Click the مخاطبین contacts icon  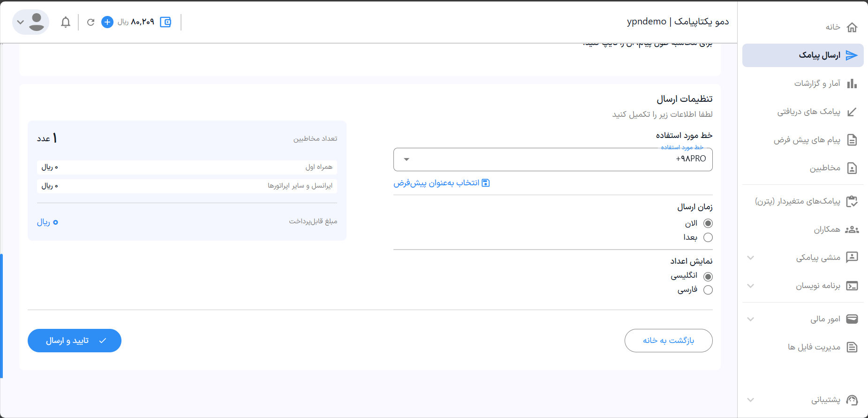tap(852, 168)
